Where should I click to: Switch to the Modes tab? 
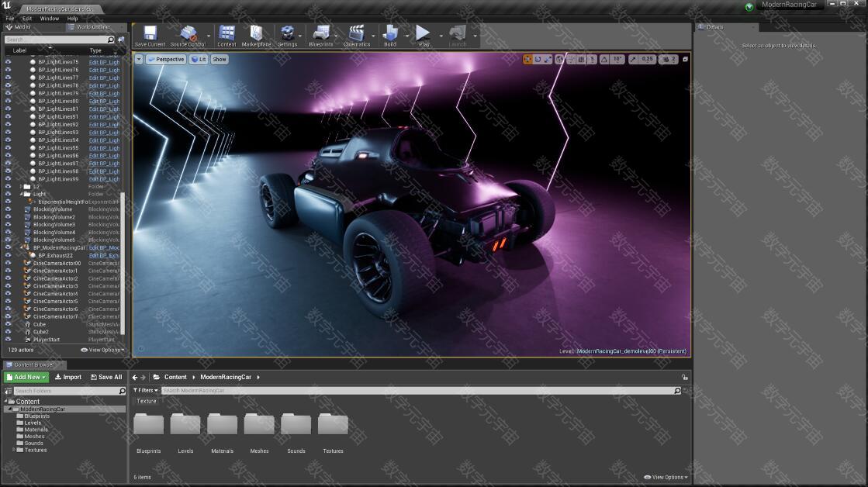(x=22, y=27)
